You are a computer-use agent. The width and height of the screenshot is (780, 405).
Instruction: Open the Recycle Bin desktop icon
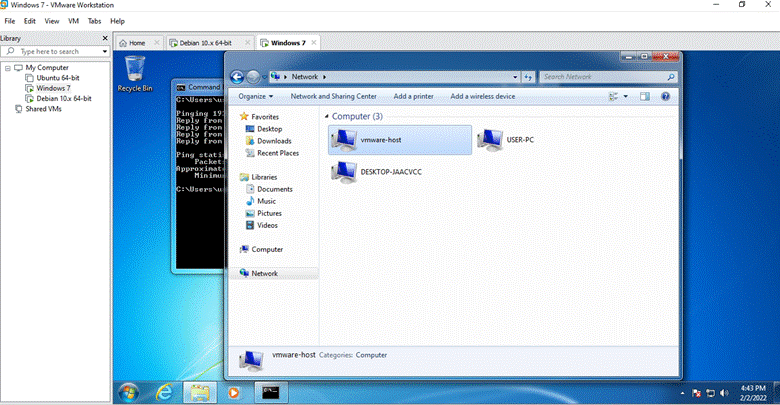tap(135, 74)
